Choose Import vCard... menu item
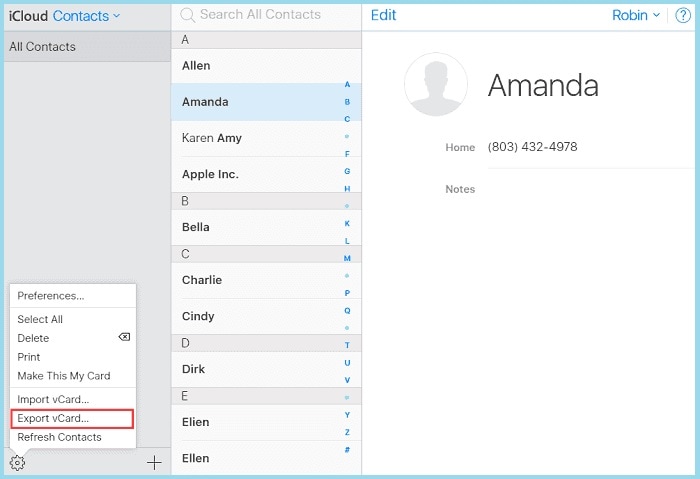Screen dimensions: 700x479 [73, 399]
